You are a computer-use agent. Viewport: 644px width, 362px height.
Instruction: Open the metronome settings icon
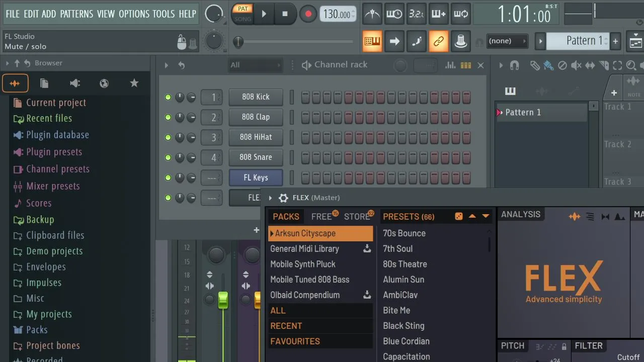(372, 14)
